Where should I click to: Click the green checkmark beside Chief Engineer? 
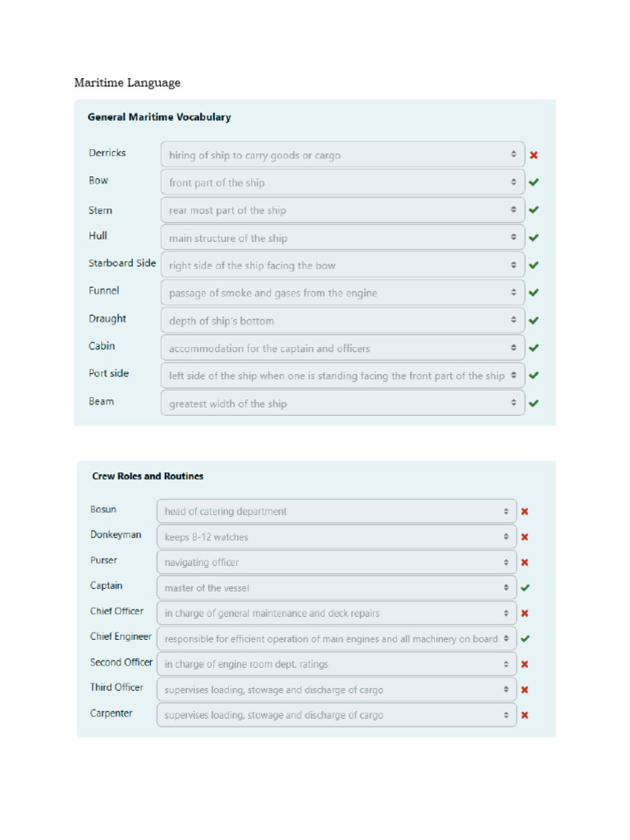525,638
